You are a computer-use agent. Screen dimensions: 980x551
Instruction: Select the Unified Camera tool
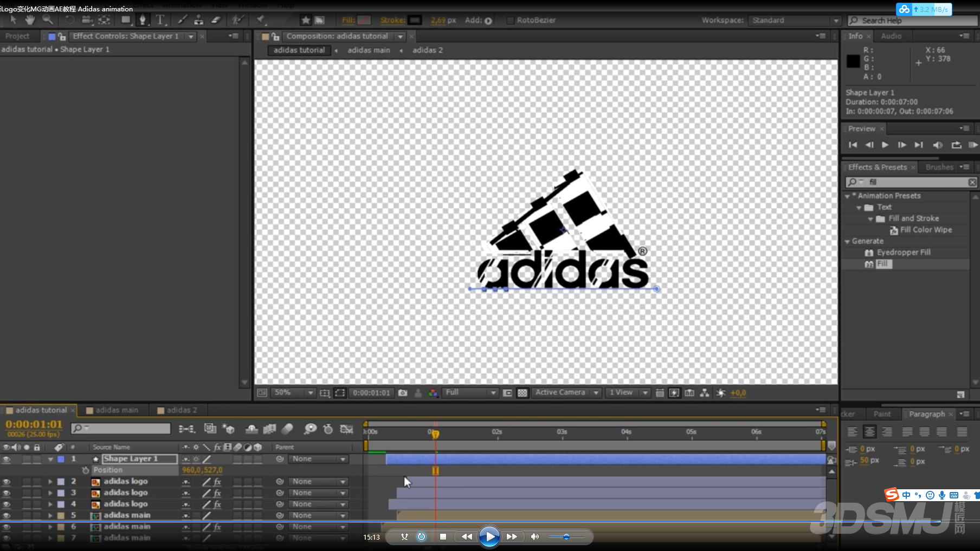tap(87, 20)
